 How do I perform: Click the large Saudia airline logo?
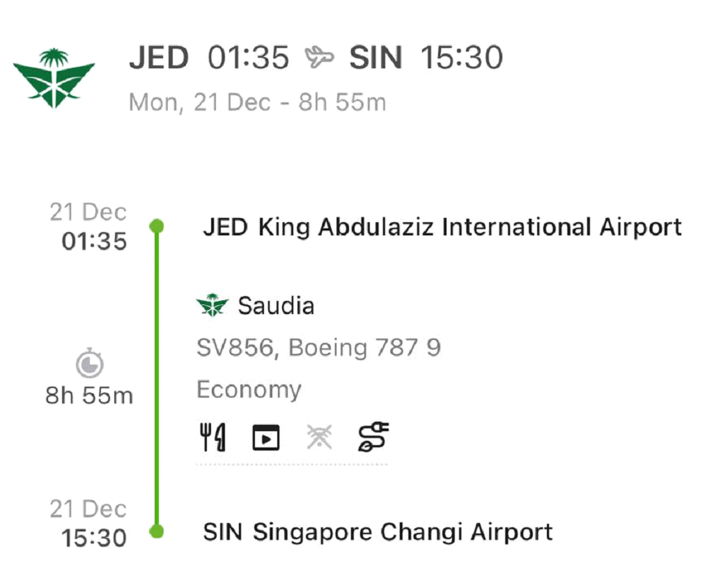tap(54, 78)
